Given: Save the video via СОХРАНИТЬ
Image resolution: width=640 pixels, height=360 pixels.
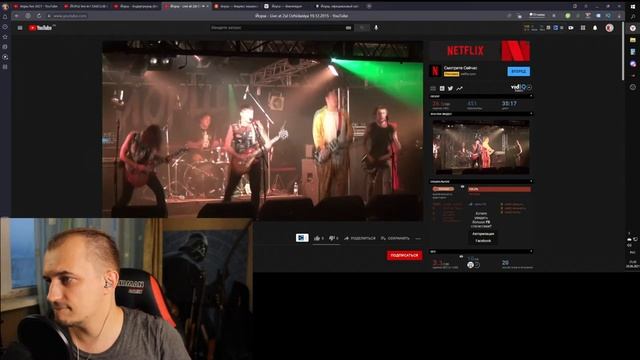Looking at the screenshot, I should (x=395, y=238).
